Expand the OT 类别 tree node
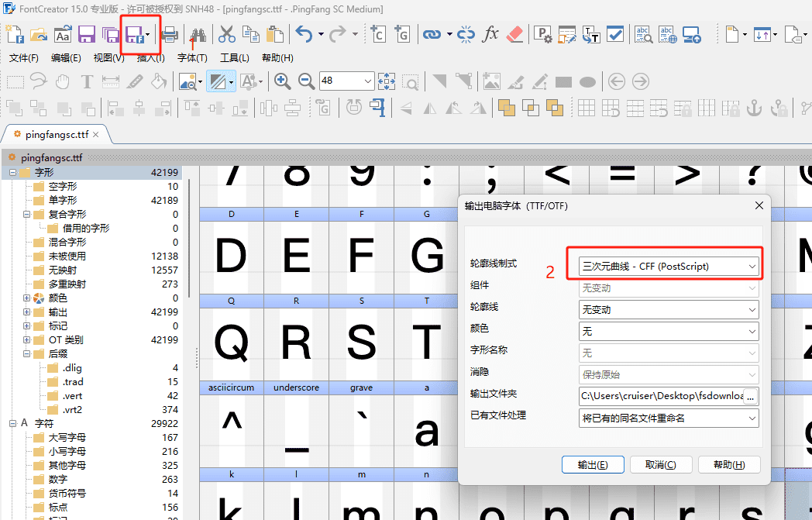 [27, 340]
